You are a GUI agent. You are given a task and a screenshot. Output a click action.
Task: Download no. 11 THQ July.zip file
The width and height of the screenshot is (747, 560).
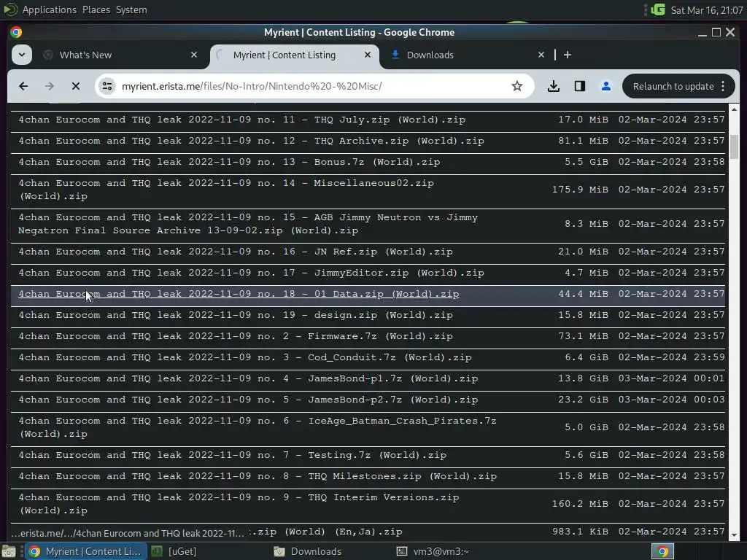point(241,120)
